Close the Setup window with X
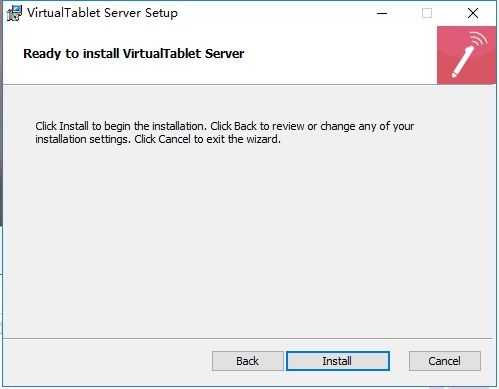Image resolution: width=499 pixels, height=389 pixels. 473,13
